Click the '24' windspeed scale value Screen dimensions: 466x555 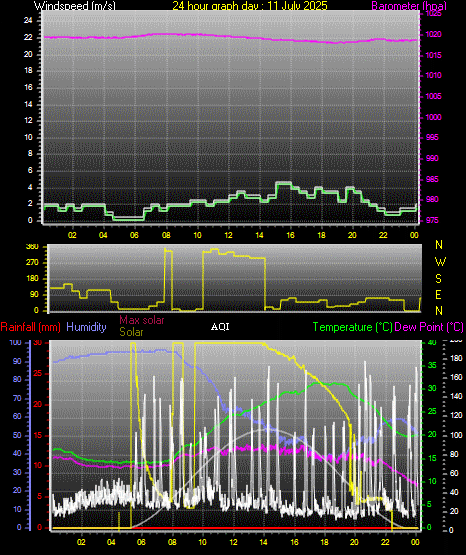(x=28, y=21)
